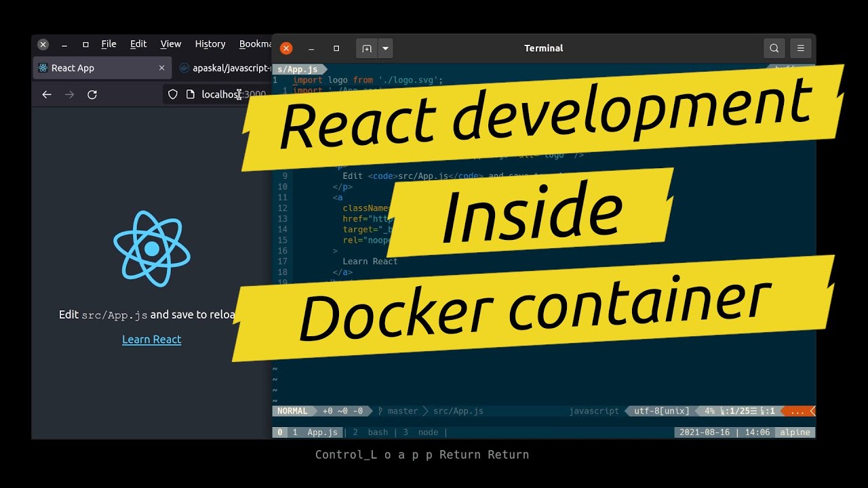868x488 pixels.
Task: Click the browser back arrow
Action: click(47, 95)
